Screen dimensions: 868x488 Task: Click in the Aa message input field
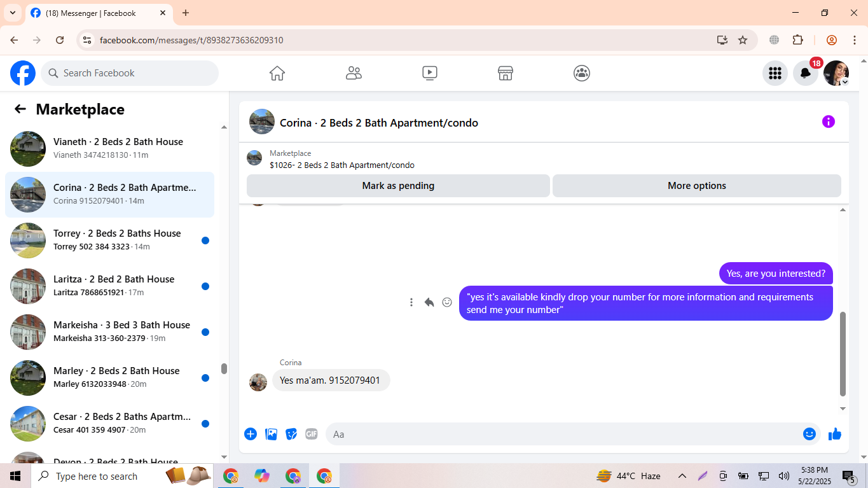pyautogui.click(x=563, y=434)
